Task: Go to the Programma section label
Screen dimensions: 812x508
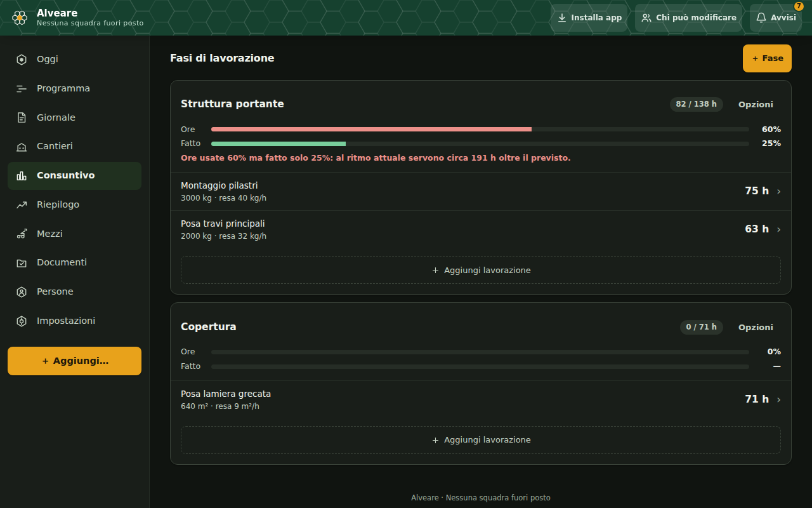Action: pyautogui.click(x=63, y=88)
